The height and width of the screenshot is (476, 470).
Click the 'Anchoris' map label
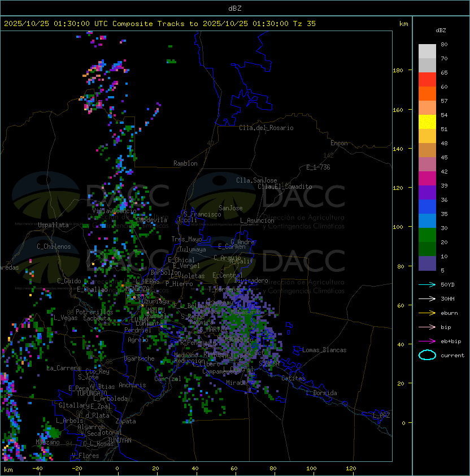(x=132, y=385)
